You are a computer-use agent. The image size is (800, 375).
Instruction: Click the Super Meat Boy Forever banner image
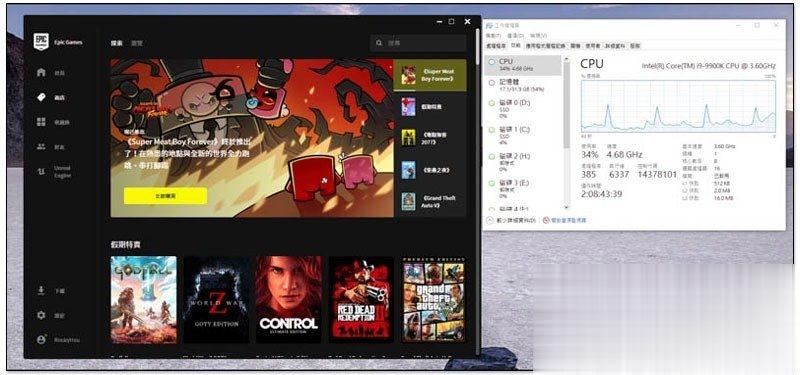pyautogui.click(x=252, y=138)
